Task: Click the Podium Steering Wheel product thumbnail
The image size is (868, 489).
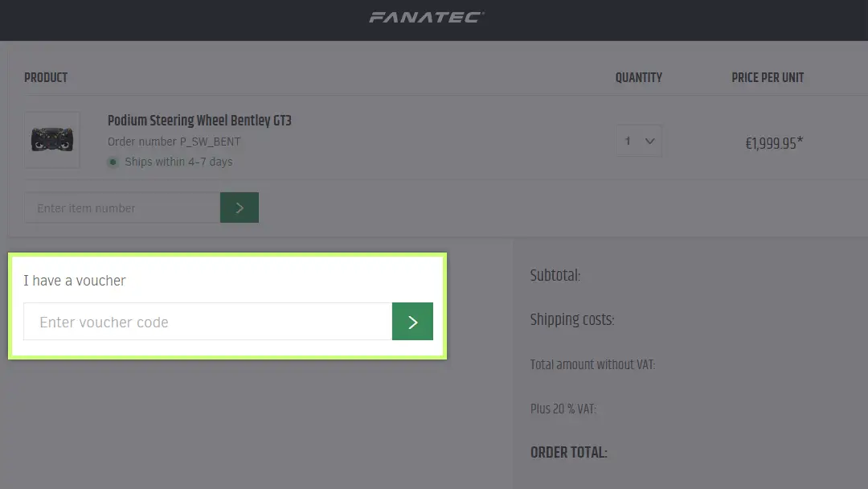Action: (x=52, y=140)
